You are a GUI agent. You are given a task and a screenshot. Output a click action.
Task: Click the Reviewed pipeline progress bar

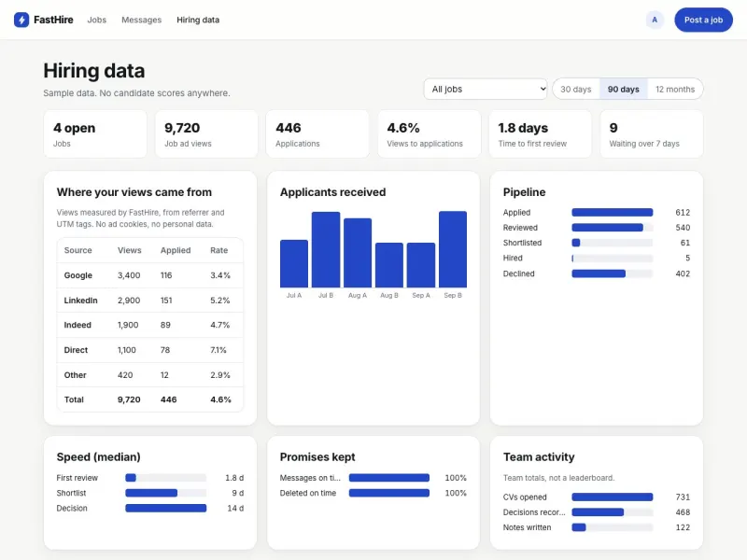(x=613, y=228)
